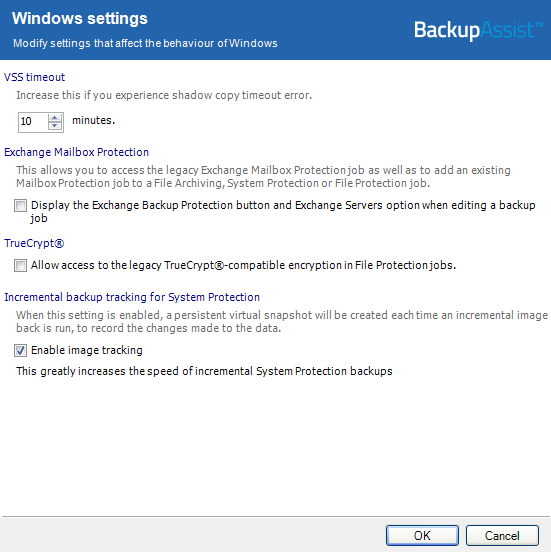Click the 'Display the Exchange Backup Protection button' label
This screenshot has width=551, height=552.
point(283,212)
